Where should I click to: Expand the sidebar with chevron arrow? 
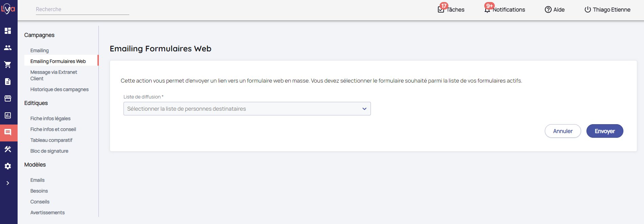coord(8,183)
